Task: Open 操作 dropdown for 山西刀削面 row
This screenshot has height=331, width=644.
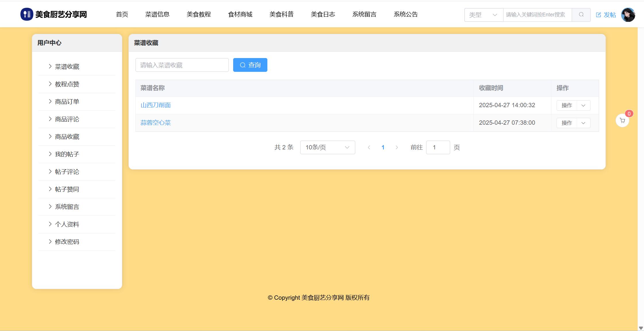Action: pyautogui.click(x=583, y=105)
